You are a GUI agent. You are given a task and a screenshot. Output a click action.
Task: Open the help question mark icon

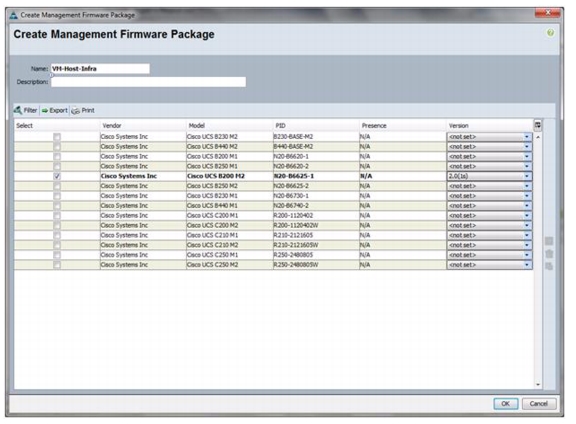point(550,33)
